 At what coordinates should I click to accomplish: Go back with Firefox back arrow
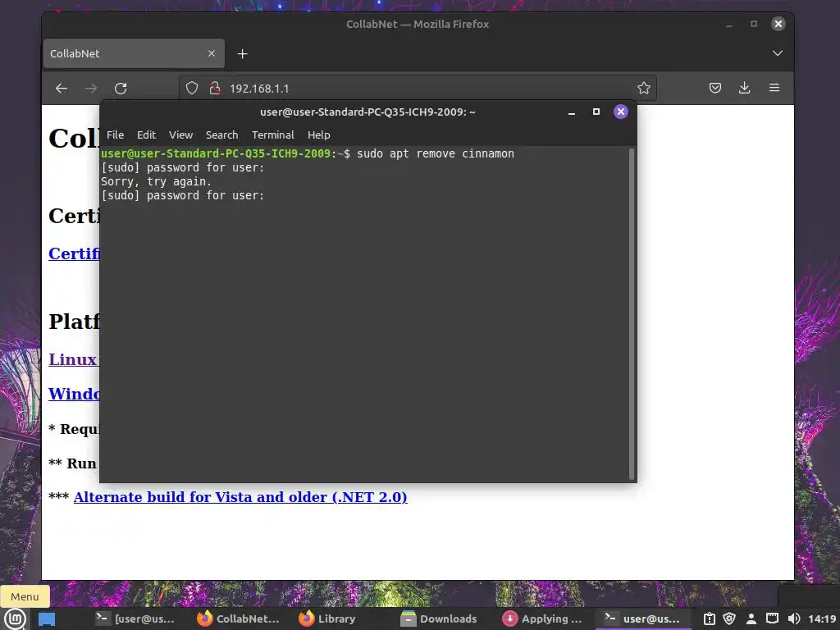(x=62, y=89)
